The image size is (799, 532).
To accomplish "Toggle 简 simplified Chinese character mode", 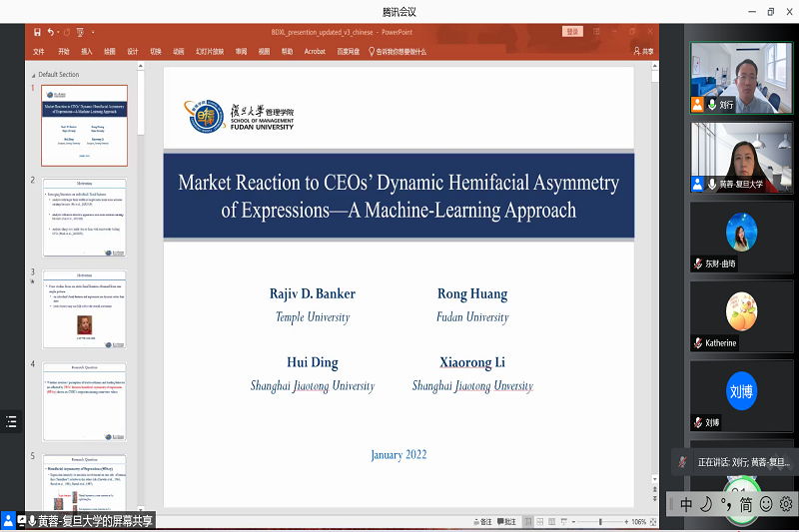I will 745,504.
